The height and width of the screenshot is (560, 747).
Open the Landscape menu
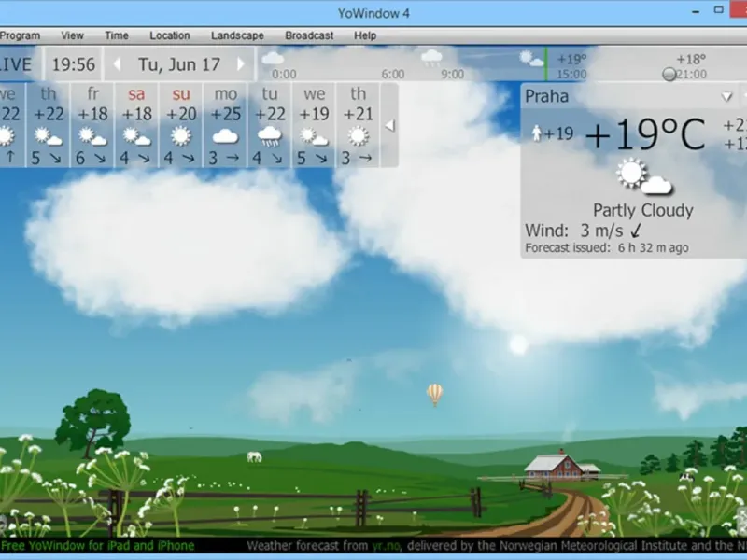coord(237,35)
